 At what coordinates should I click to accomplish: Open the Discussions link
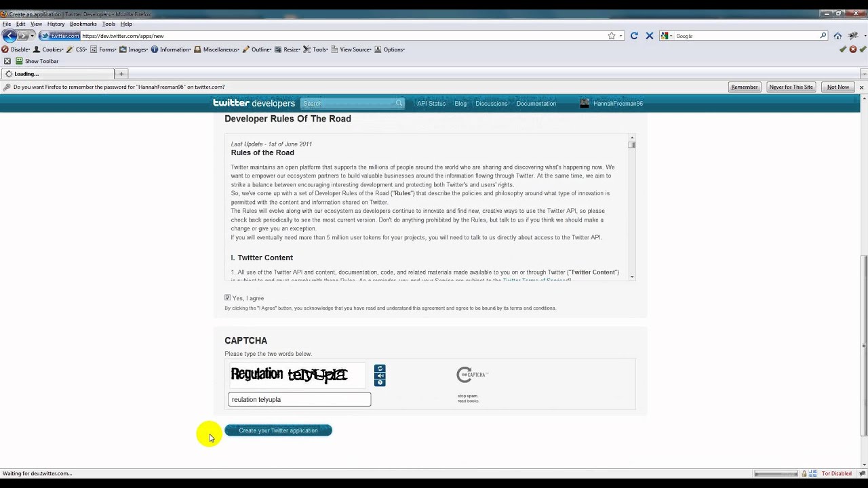tap(492, 104)
